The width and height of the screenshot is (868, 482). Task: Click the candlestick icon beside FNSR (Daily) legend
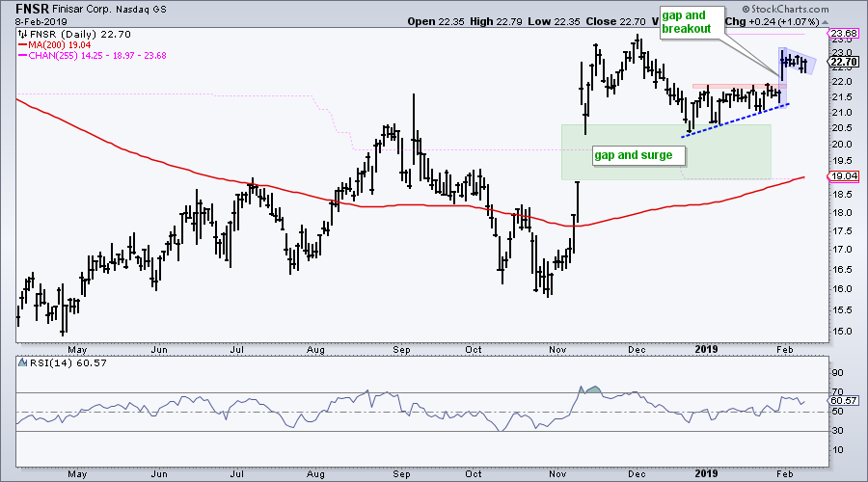pyautogui.click(x=22, y=35)
